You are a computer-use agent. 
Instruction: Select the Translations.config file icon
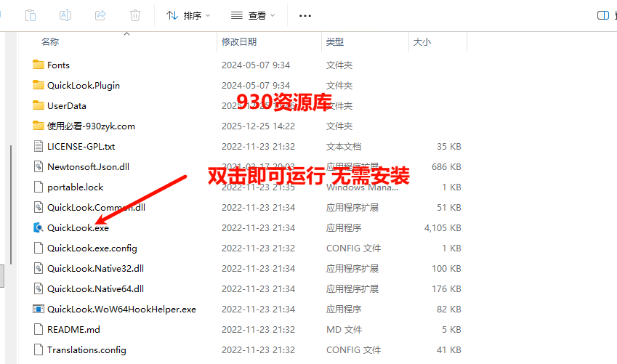[39, 350]
